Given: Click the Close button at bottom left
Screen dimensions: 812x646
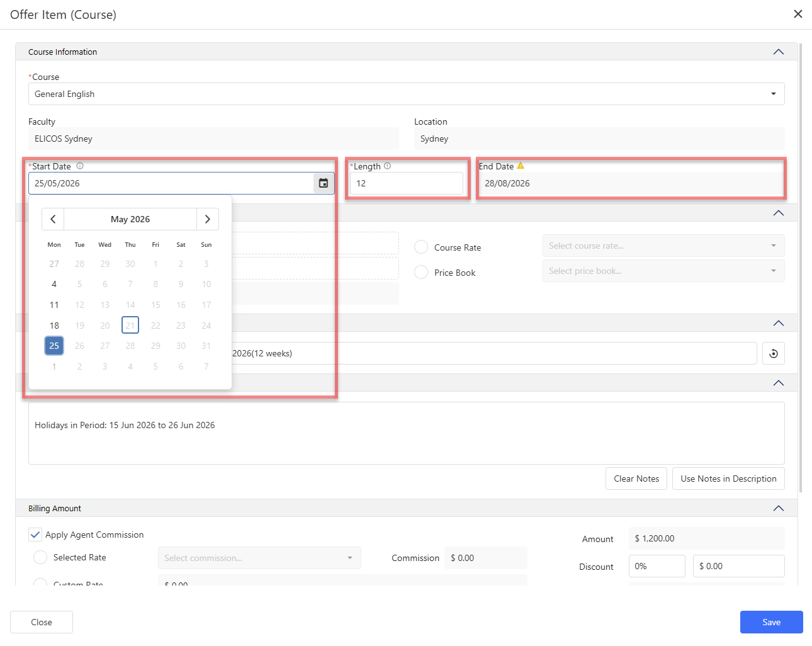Looking at the screenshot, I should click(x=42, y=622).
